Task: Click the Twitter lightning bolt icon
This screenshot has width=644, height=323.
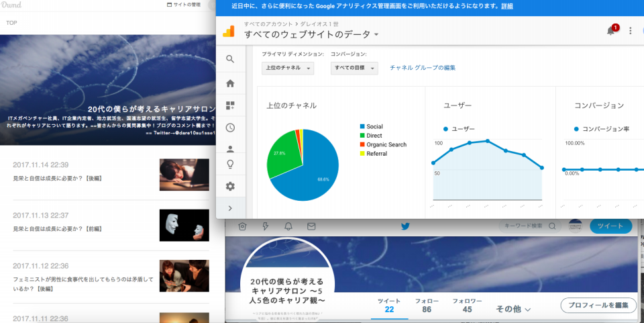Action: (x=266, y=226)
